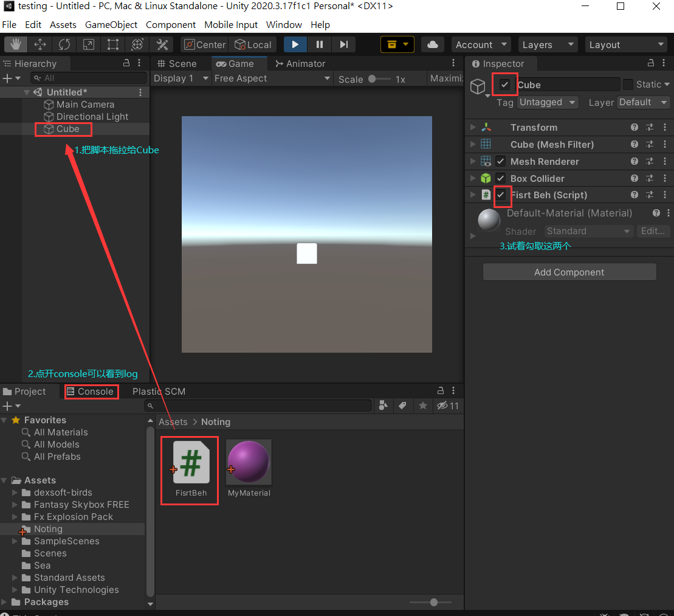The width and height of the screenshot is (674, 616).
Task: Click the Hierarchy search field
Action: tap(89, 78)
